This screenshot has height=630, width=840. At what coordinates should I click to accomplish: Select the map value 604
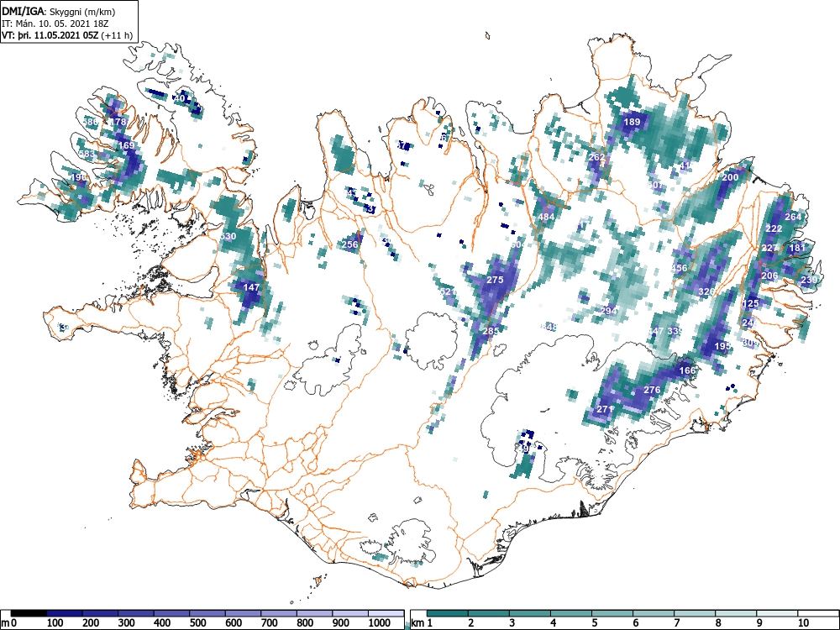click(517, 244)
